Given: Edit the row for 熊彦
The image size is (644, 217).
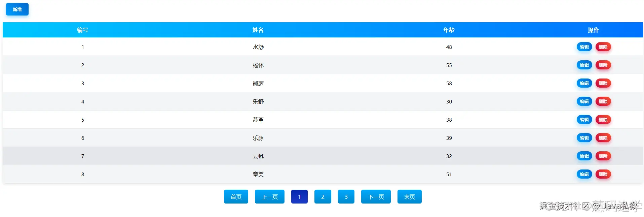Looking at the screenshot, I should 584,83.
